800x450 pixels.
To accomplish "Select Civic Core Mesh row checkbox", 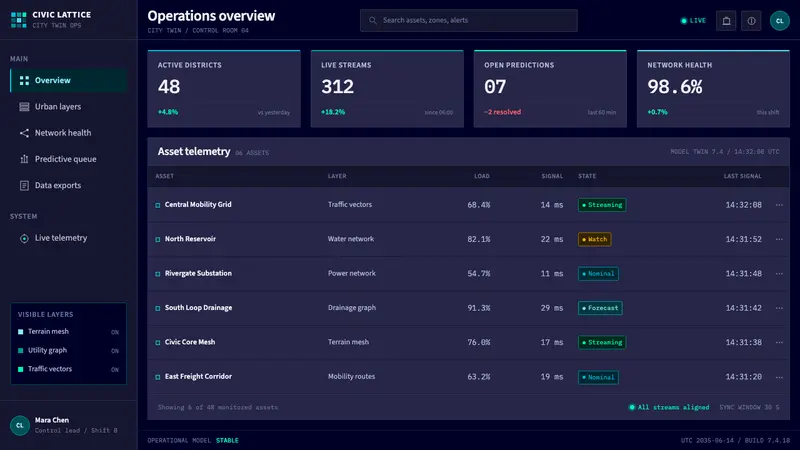I will (158, 342).
